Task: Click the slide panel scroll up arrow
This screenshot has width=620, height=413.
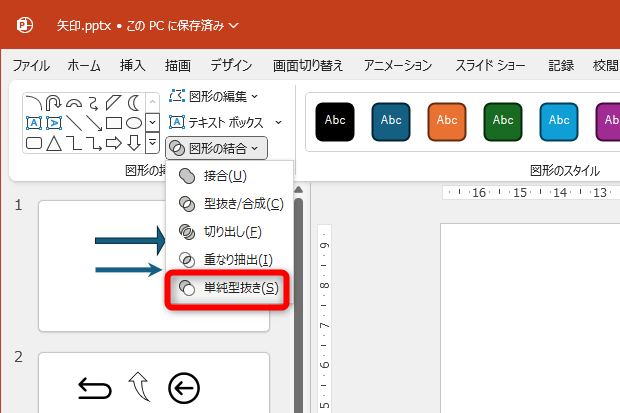Action: click(x=299, y=190)
